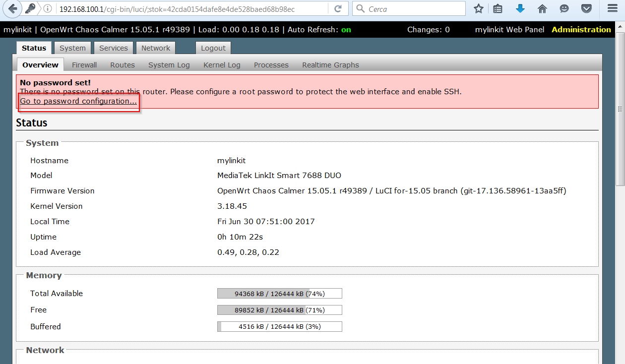The width and height of the screenshot is (625, 364).
Task: Go to the browser home page icon
Action: point(542,9)
